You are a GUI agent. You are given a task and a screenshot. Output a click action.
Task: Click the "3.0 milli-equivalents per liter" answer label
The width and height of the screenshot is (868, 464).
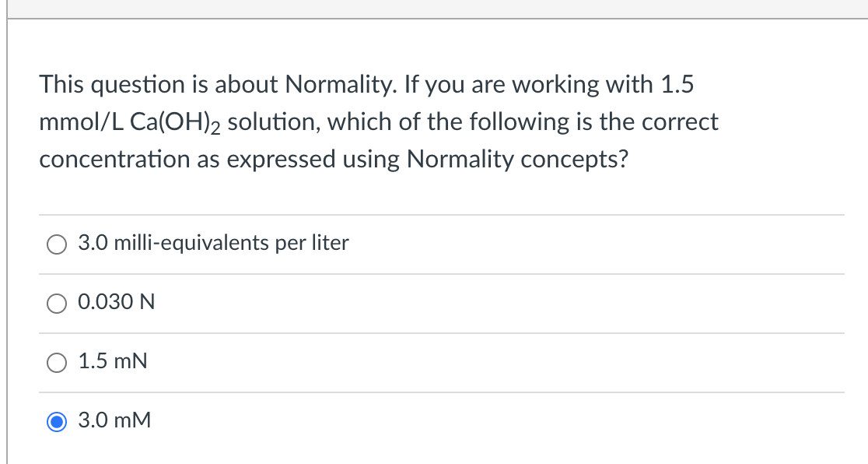tap(214, 243)
